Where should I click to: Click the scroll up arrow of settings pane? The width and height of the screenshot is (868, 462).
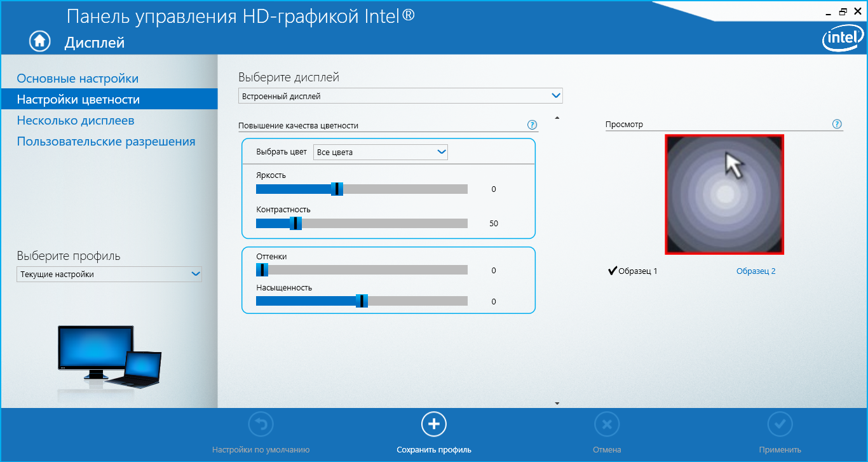click(x=557, y=118)
